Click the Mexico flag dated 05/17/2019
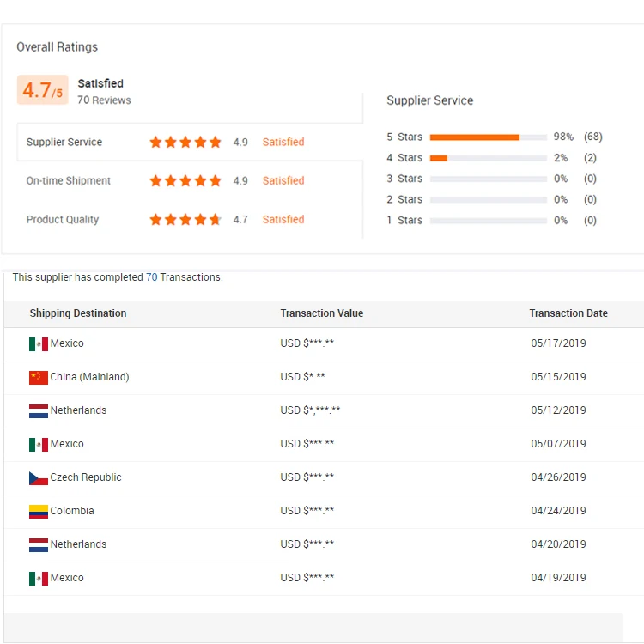The image size is (644, 644). (x=38, y=343)
